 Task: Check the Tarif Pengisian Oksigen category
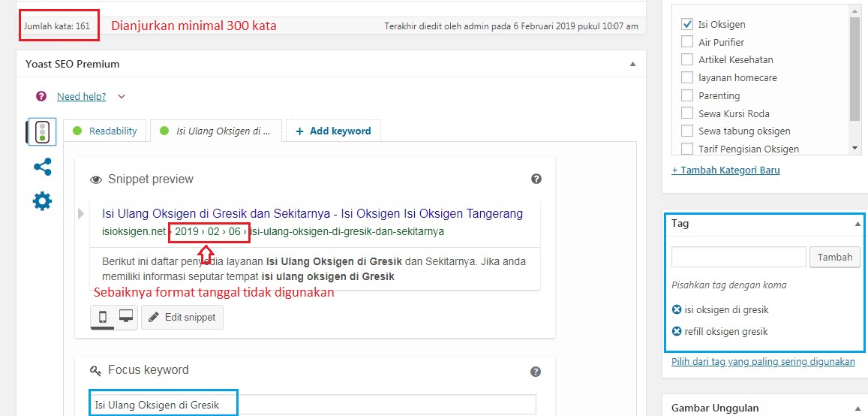pos(687,149)
